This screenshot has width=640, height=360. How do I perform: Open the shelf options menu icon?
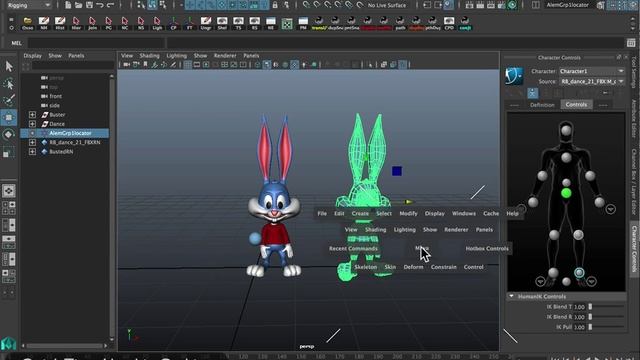click(x=11, y=28)
